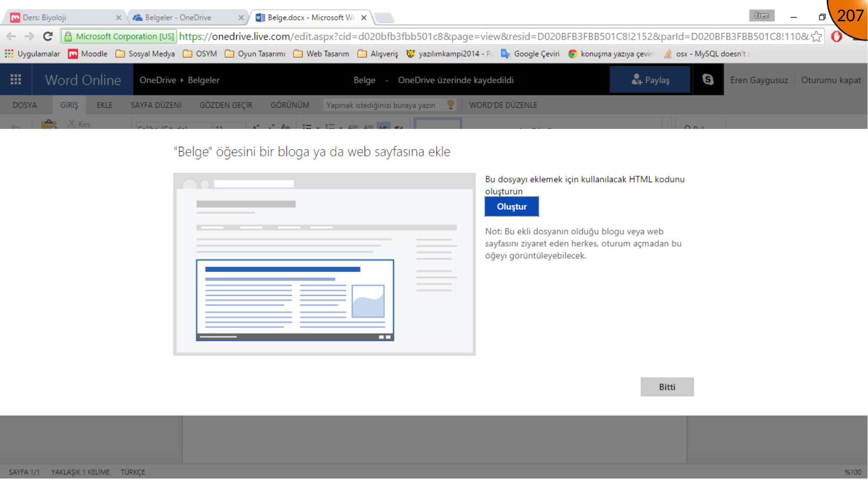The height and width of the screenshot is (488, 868).
Task: Click the address bar URL
Action: click(493, 36)
